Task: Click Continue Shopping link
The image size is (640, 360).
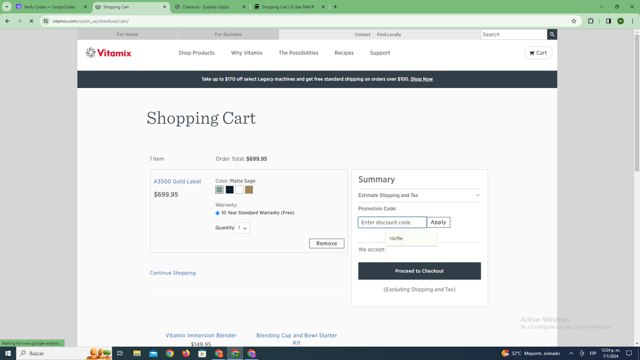Action: coord(173,273)
